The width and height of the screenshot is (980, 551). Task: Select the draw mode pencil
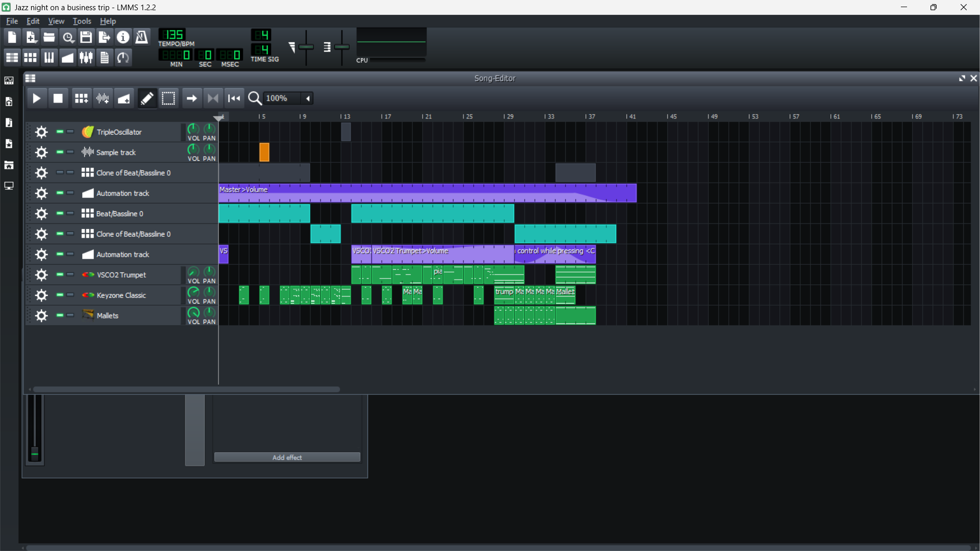[x=147, y=98]
